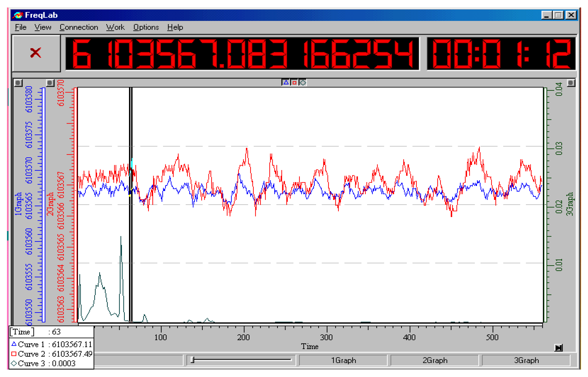The height and width of the screenshot is (377, 588).
Task: Click the red X stop button
Action: (36, 53)
